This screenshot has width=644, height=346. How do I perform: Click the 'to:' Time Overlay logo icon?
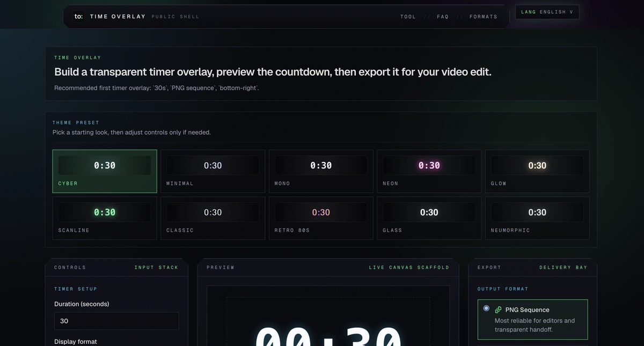point(78,17)
